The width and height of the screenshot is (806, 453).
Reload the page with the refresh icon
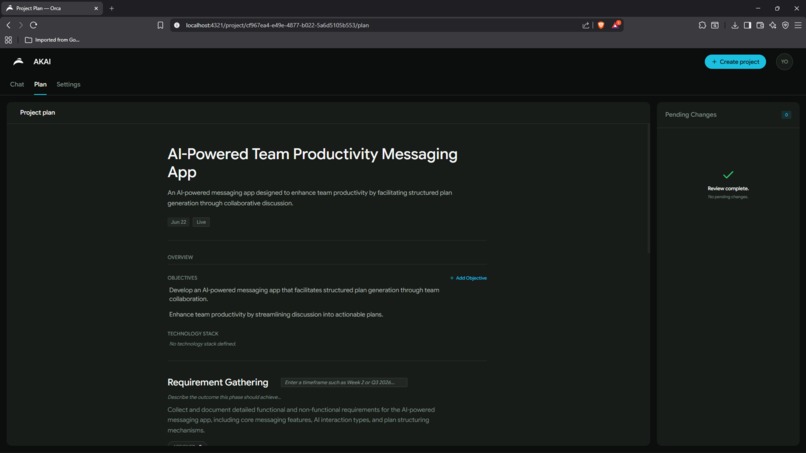click(x=33, y=25)
